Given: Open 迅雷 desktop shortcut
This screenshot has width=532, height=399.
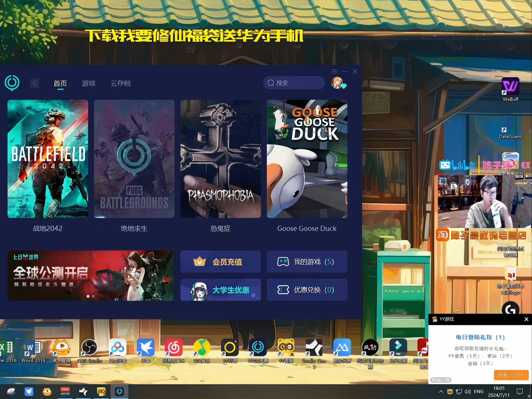Looking at the screenshot, I should point(146,351).
